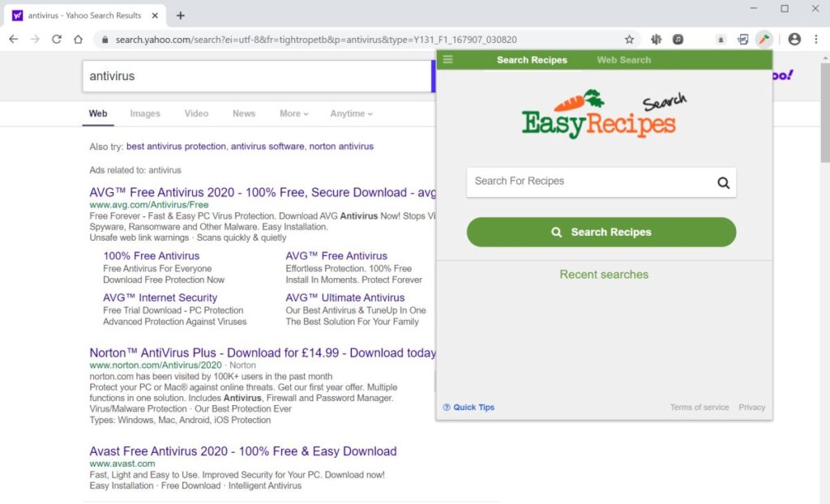
Task: Click the home icon
Action: (x=77, y=39)
